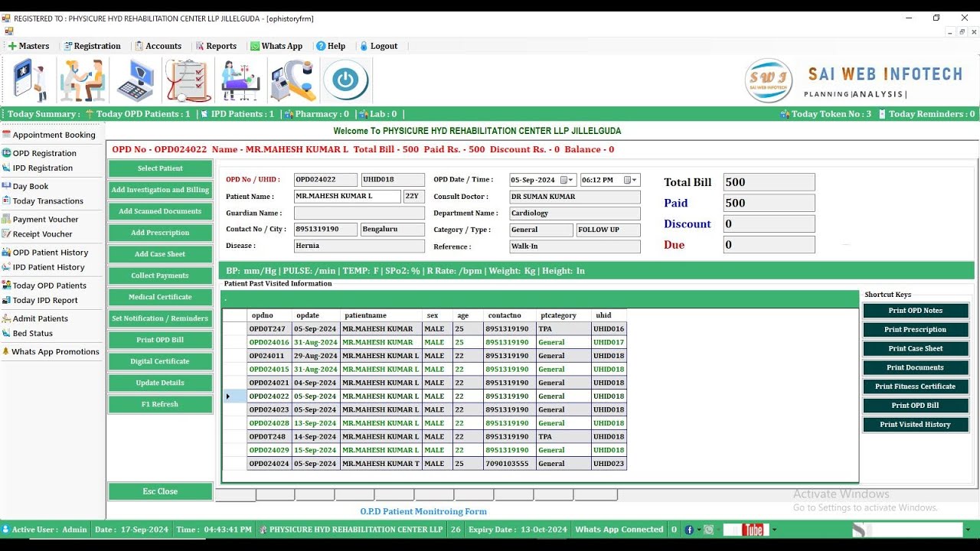Open the OPD Time dropdown arrow
This screenshot has width=980, height=551.
point(630,180)
